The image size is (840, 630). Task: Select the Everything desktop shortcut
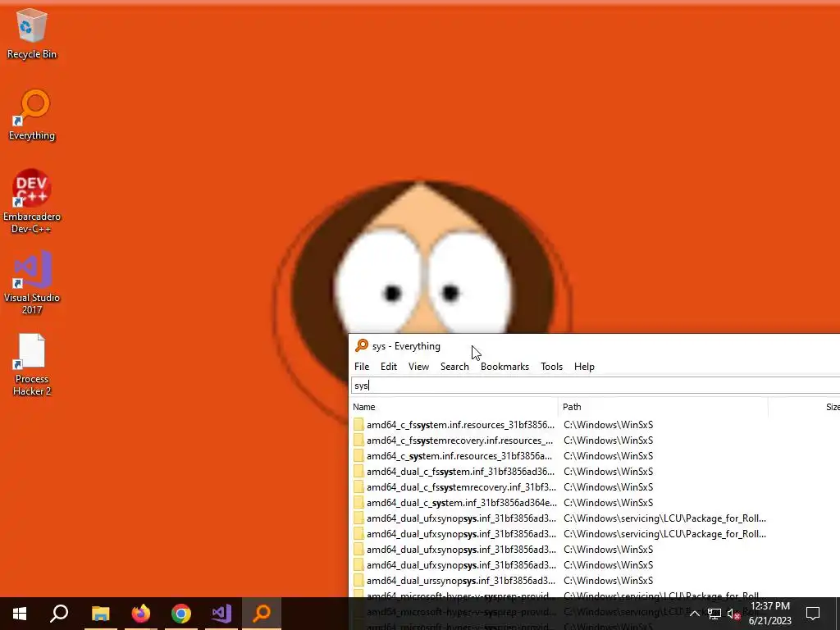[32, 115]
